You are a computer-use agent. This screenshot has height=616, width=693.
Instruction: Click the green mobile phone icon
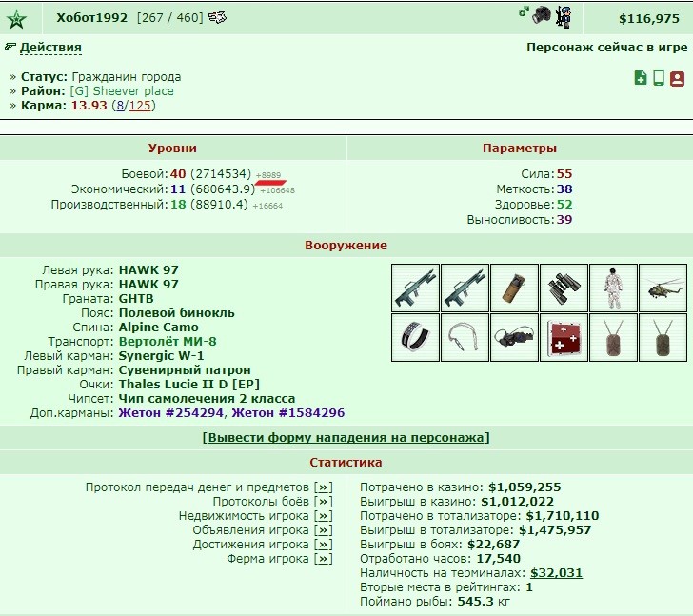click(659, 78)
